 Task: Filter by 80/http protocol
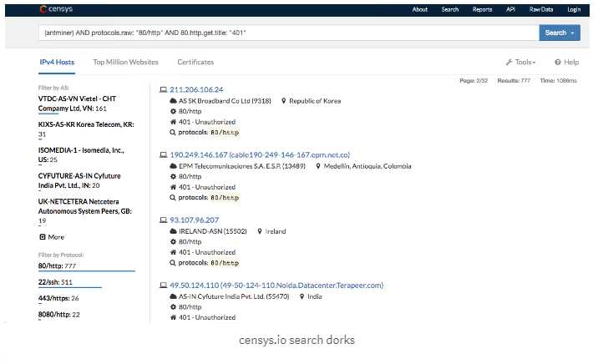[57, 266]
